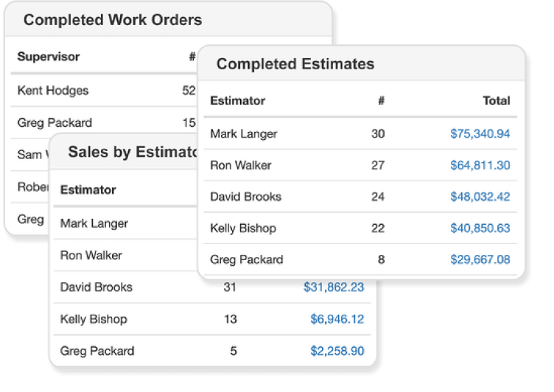The height and width of the screenshot is (392, 554).
Task: Click the $75,340.94 total for Mark Langer
Action: point(480,133)
